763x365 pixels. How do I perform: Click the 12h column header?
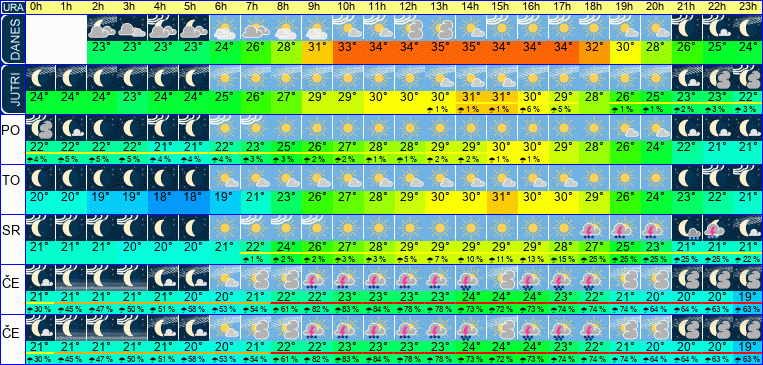409,7
